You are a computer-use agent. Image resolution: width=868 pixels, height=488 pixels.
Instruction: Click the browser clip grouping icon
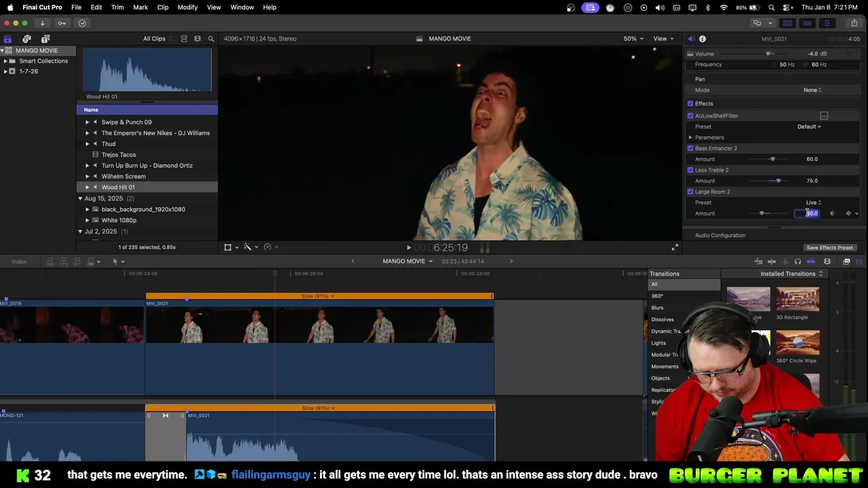[x=197, y=39]
